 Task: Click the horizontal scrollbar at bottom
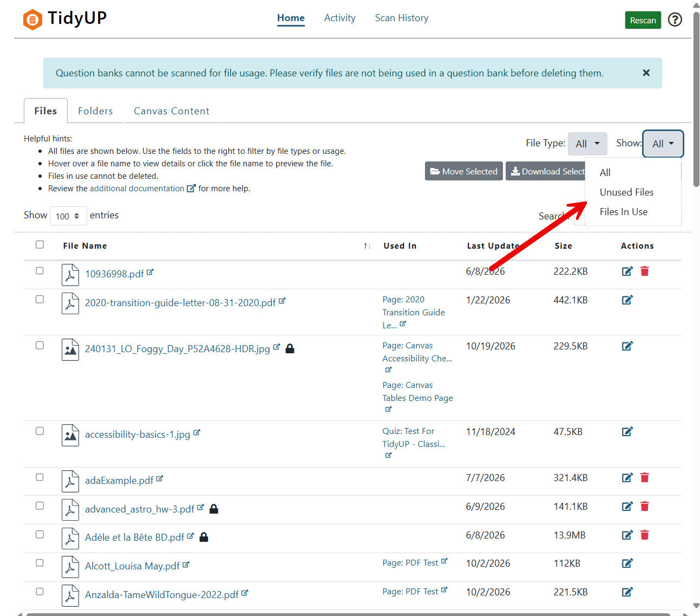tap(348, 614)
